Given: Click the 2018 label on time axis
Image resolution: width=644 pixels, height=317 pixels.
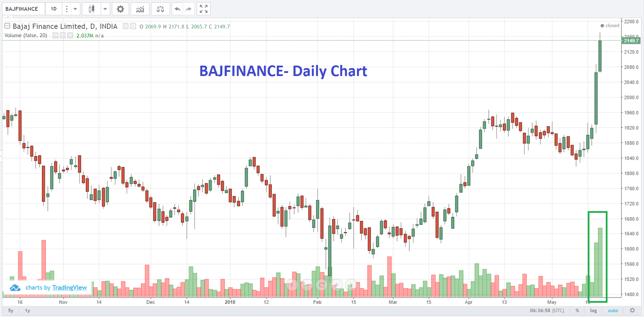Looking at the screenshot, I should tap(230, 302).
